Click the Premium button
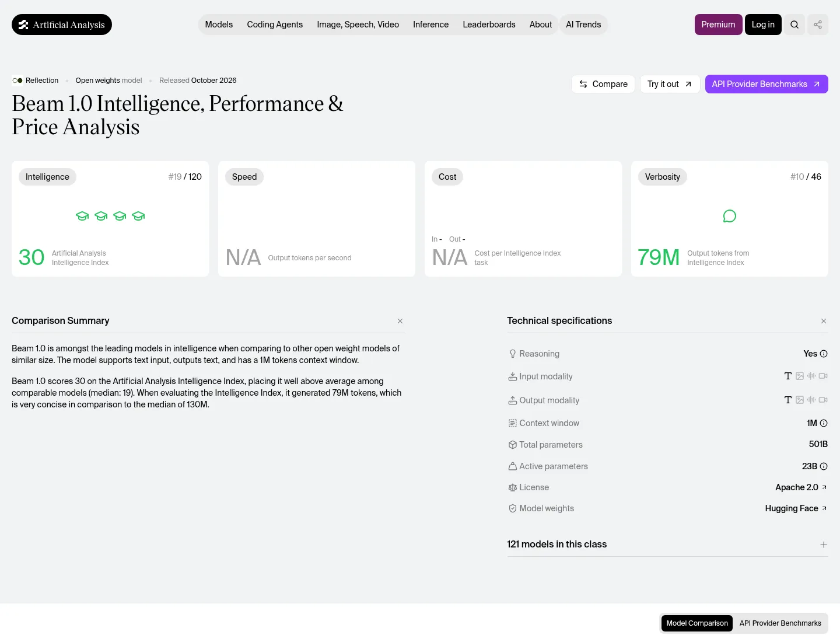This screenshot has width=840, height=642. pos(718,25)
